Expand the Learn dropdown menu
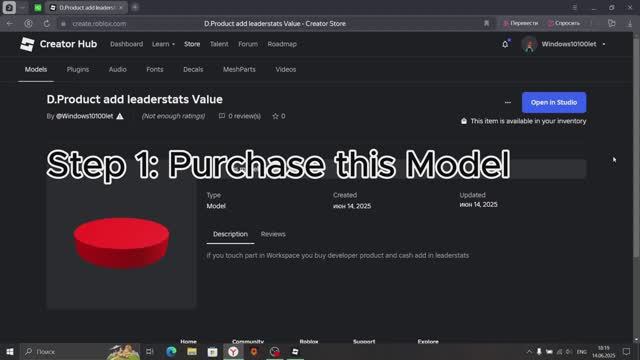 [x=163, y=44]
